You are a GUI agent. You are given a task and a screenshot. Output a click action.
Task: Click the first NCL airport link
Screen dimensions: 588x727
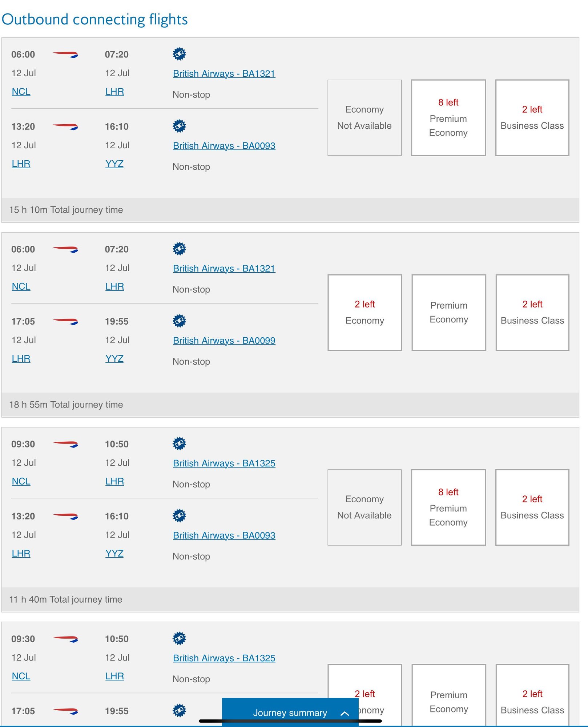pyautogui.click(x=21, y=92)
